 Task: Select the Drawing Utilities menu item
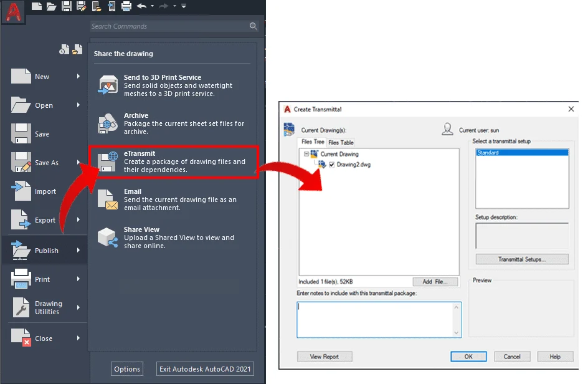coord(45,307)
